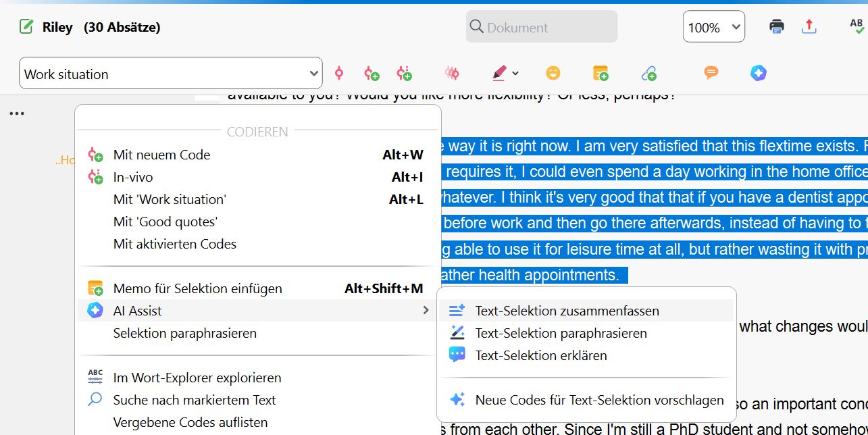Expand the highlighter color dropdown arrow
Image resolution: width=868 pixels, height=435 pixels.
[515, 73]
